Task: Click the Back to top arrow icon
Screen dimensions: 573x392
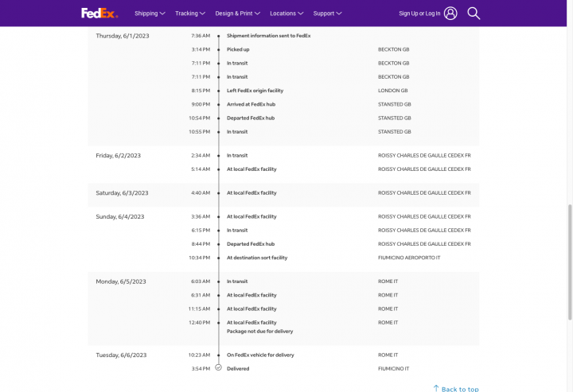Action: 436,388
